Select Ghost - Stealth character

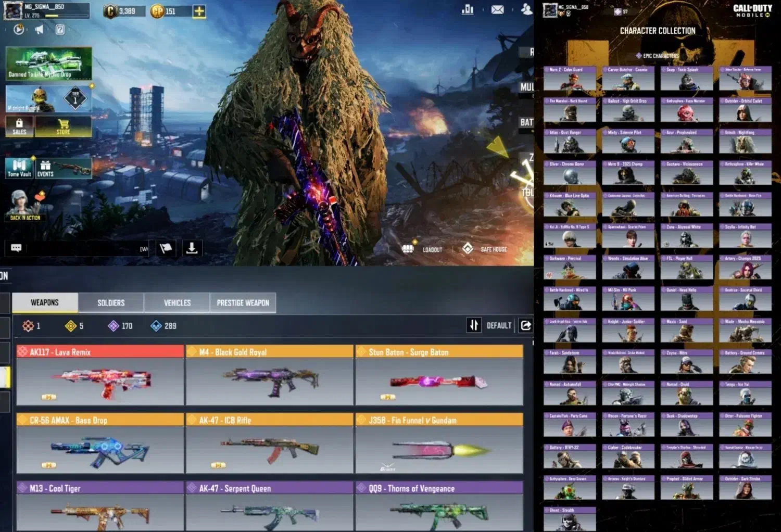[570, 519]
